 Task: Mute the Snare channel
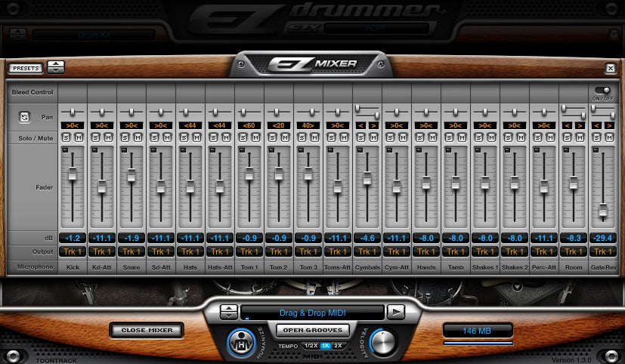tap(138, 137)
